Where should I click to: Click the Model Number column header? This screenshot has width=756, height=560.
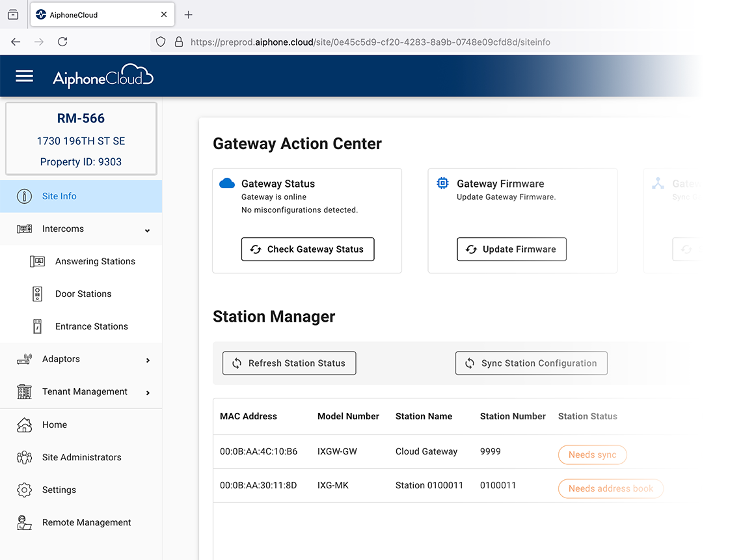[348, 416]
